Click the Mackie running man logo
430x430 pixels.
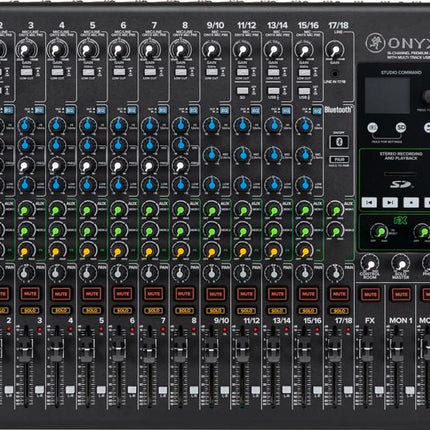[x=375, y=43]
